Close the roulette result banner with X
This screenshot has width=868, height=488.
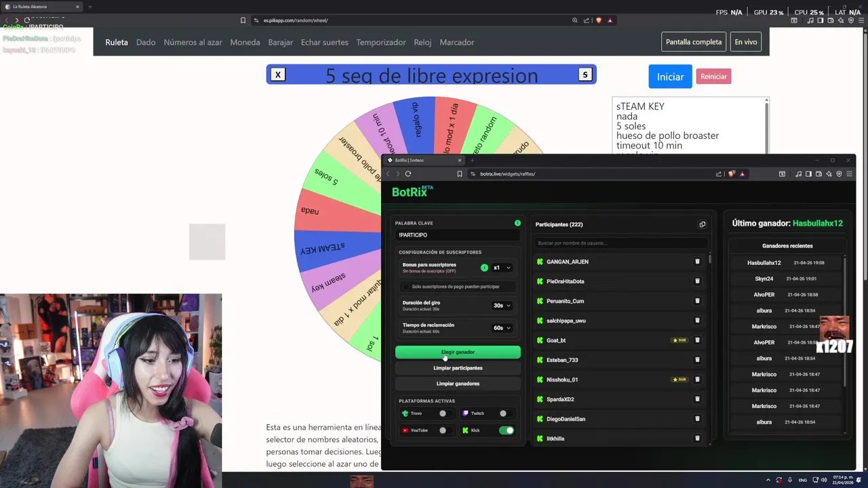[x=278, y=75]
